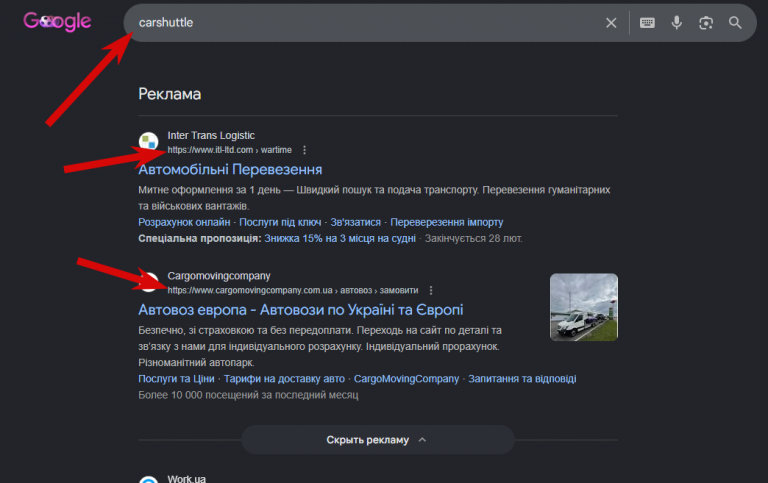Open the on-screen keyboard input tool
The width and height of the screenshot is (768, 483).
coord(647,23)
